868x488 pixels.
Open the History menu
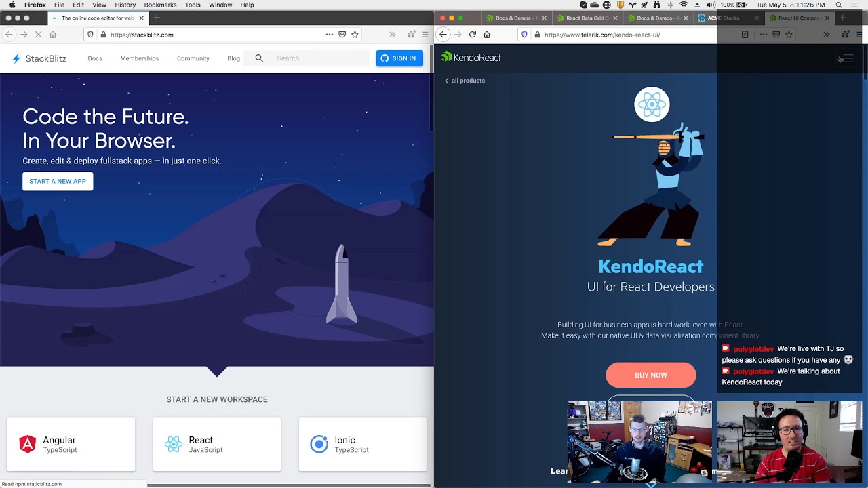tap(125, 5)
